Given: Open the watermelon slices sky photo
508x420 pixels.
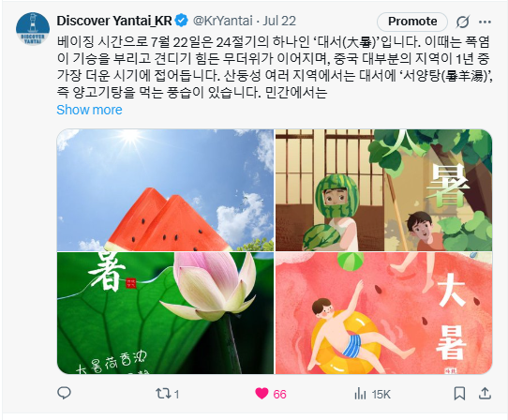Looking at the screenshot, I should click(165, 190).
